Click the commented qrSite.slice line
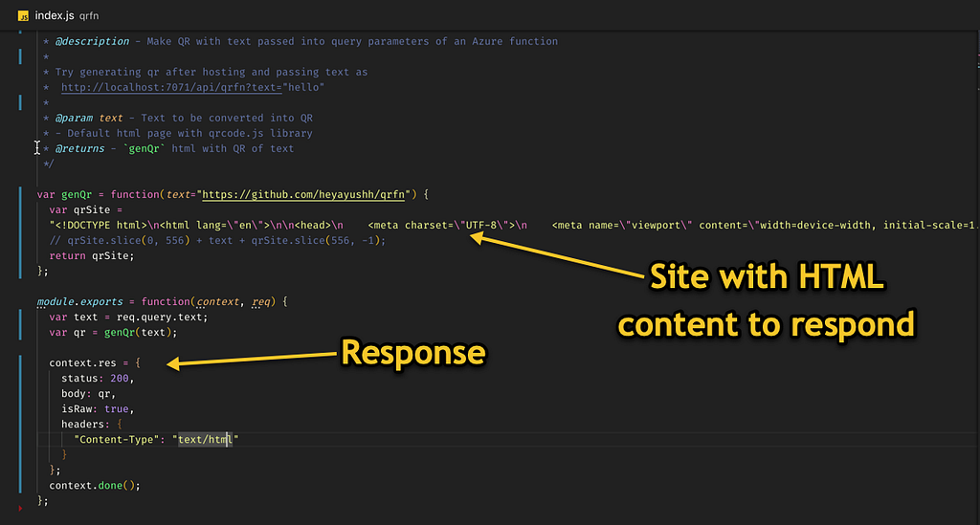Viewport: 980px width, 525px height. tap(217, 240)
